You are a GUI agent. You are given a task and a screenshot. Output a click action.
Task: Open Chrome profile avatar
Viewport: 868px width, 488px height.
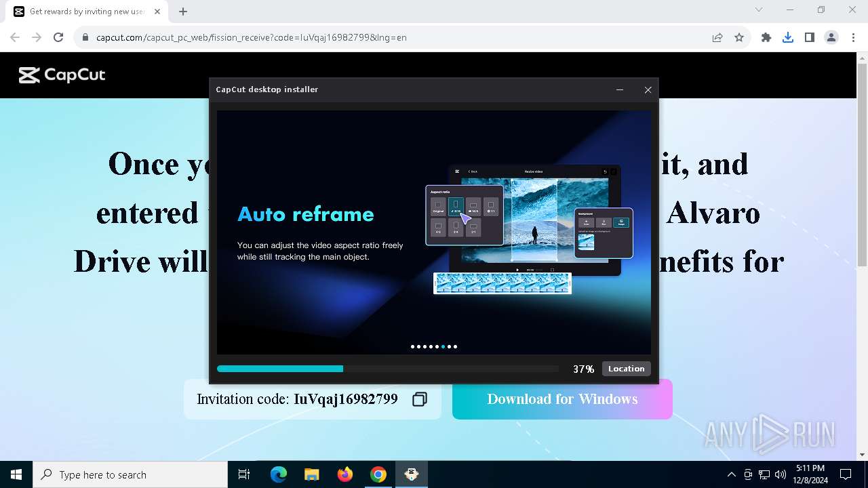click(831, 37)
